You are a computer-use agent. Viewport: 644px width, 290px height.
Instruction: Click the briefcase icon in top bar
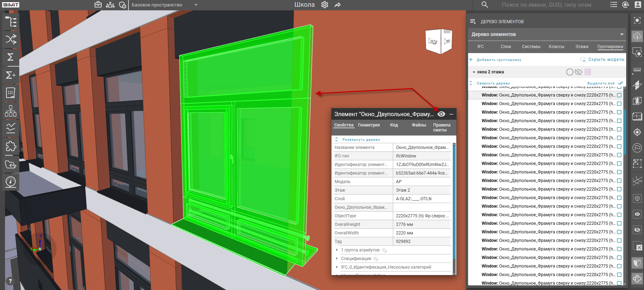(x=98, y=5)
